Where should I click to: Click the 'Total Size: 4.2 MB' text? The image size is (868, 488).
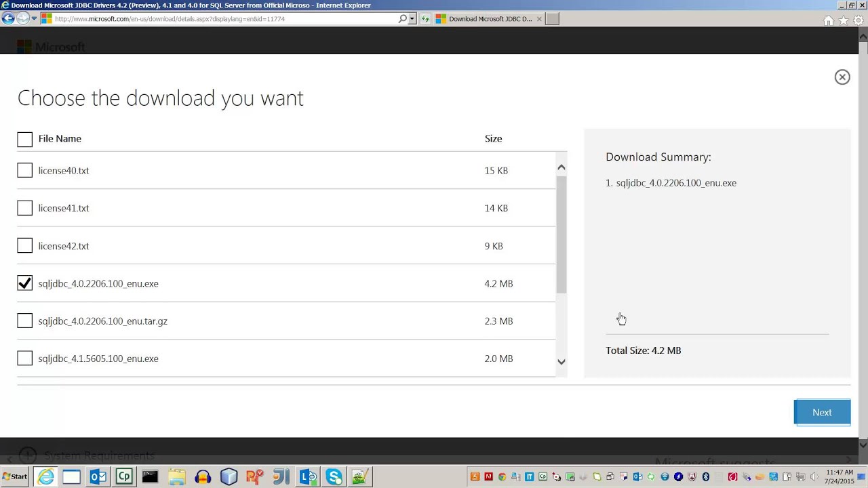pos(643,350)
